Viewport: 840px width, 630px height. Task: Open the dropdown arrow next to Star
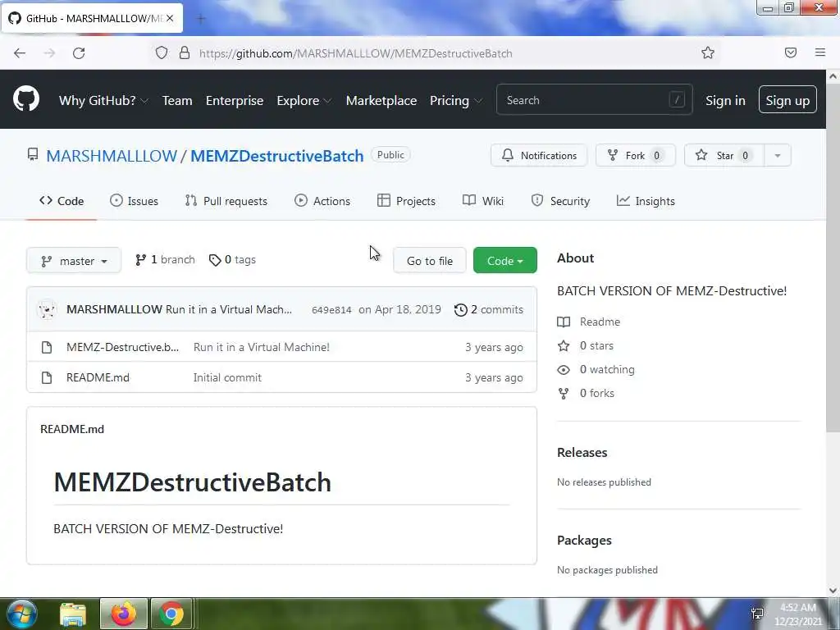778,155
